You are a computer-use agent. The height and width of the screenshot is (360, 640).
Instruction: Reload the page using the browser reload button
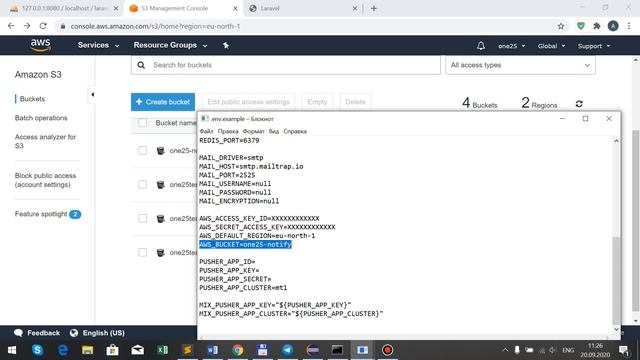pos(43,26)
